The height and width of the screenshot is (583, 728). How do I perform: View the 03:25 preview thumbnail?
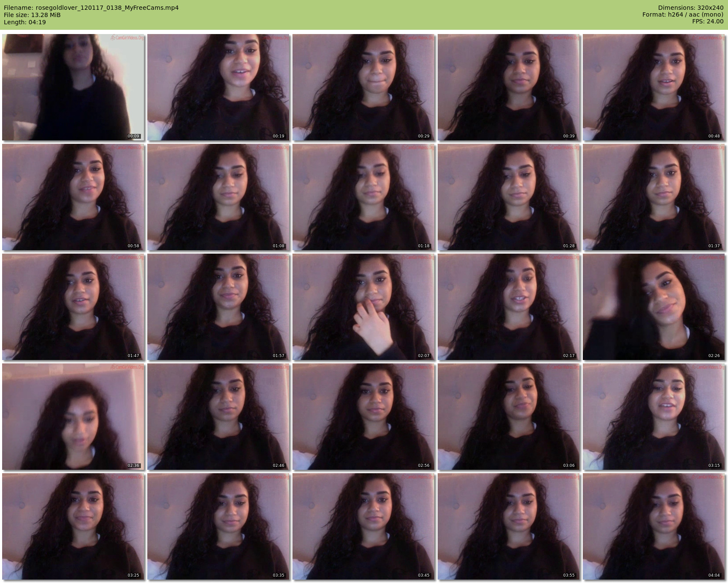(73, 526)
